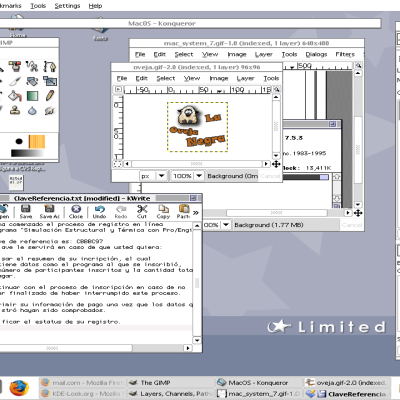Select the Paths pen-nib tool
Viewport: 400px width, 400px height.
[50, 67]
